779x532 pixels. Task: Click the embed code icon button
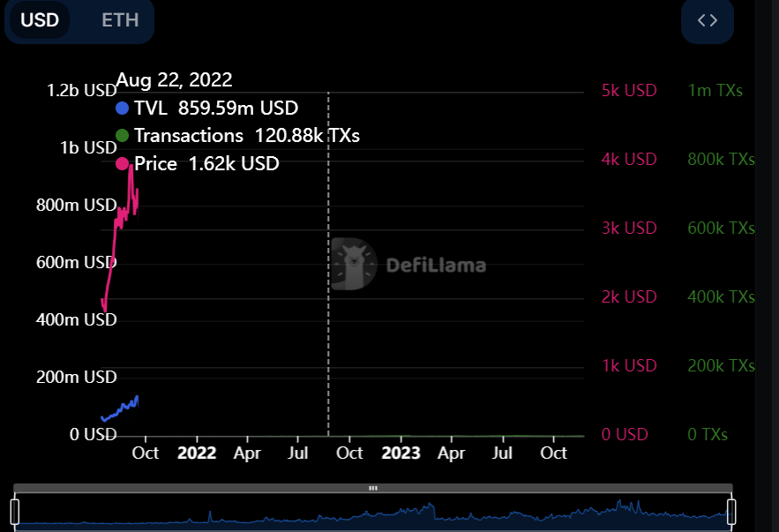707,20
